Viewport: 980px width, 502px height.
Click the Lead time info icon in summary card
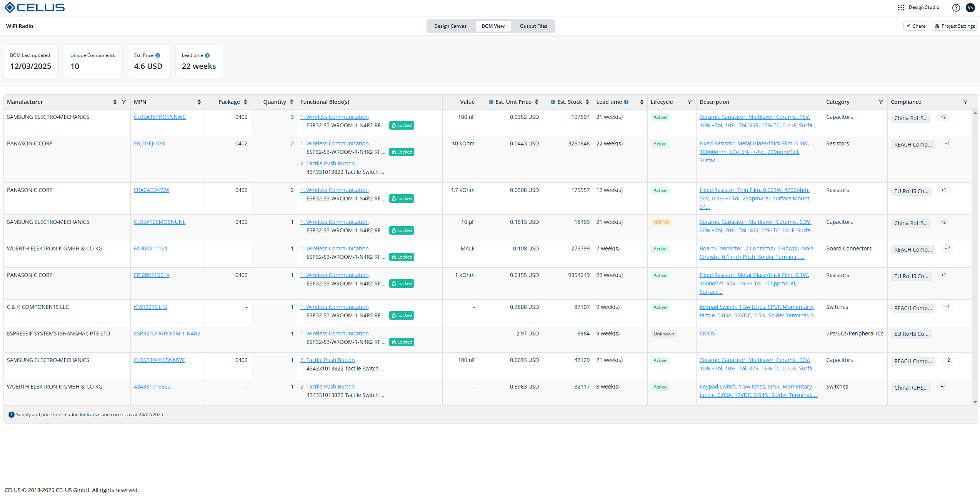pyautogui.click(x=207, y=55)
